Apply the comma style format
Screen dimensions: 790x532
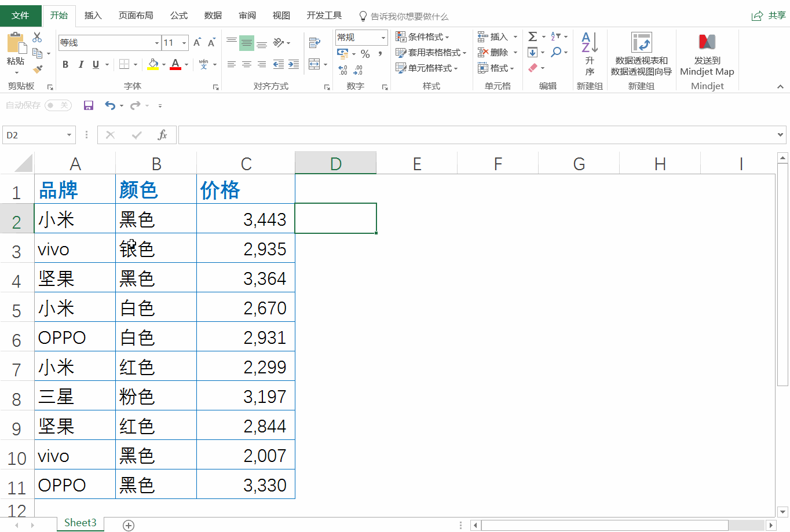tap(380, 54)
